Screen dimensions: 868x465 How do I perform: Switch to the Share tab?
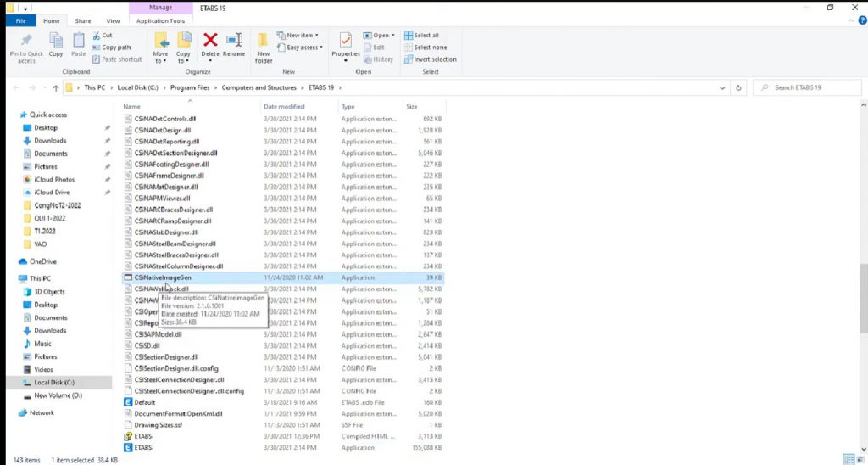coord(83,20)
